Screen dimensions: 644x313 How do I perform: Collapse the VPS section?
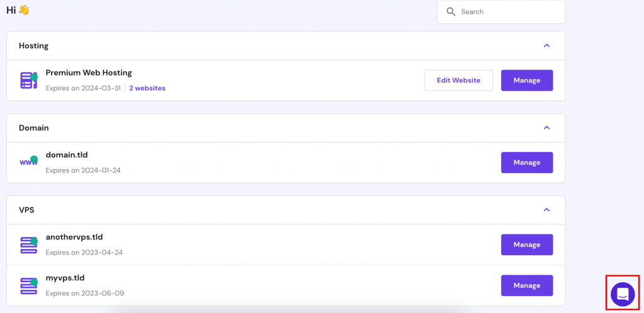(547, 210)
